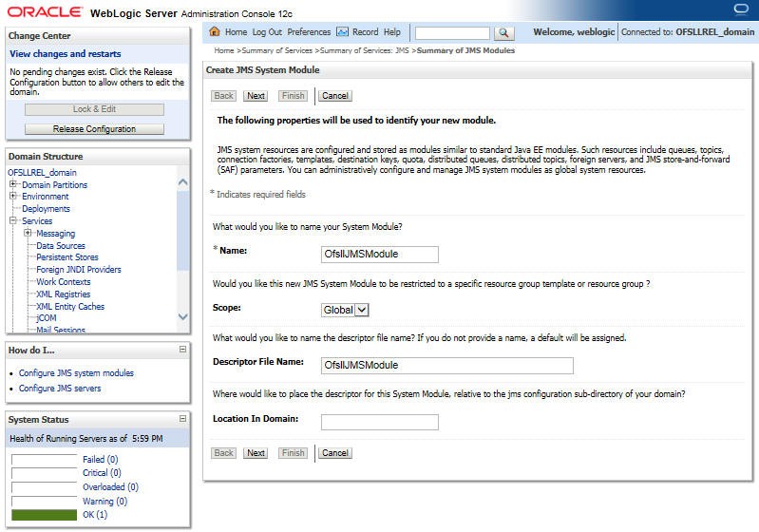Viewport: 759px width, 532px height.
Task: Expand the Messaging tree node
Action: point(28,233)
